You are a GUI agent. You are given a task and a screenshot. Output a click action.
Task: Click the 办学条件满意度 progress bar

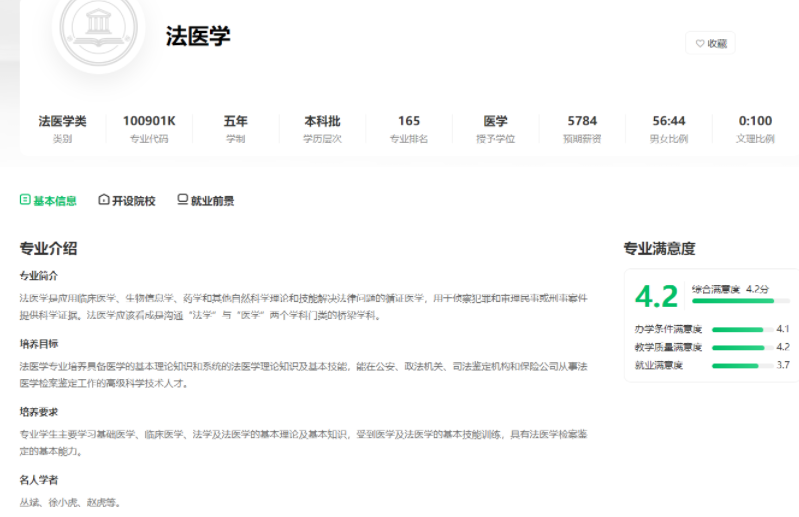pyautogui.click(x=742, y=330)
